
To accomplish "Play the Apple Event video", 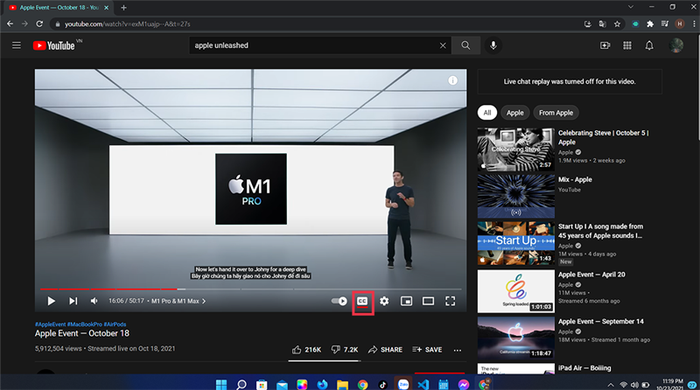I will [x=51, y=301].
